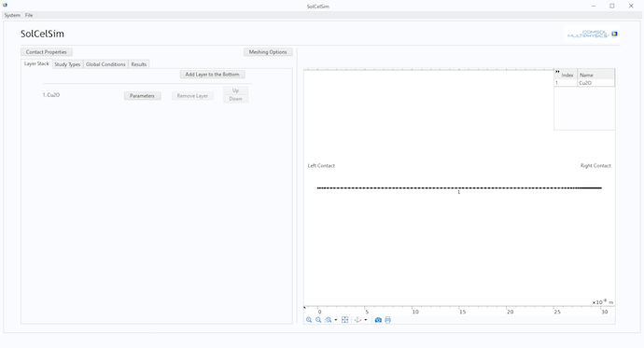
Task: Click the axis orientation view icon
Action: [357, 320]
